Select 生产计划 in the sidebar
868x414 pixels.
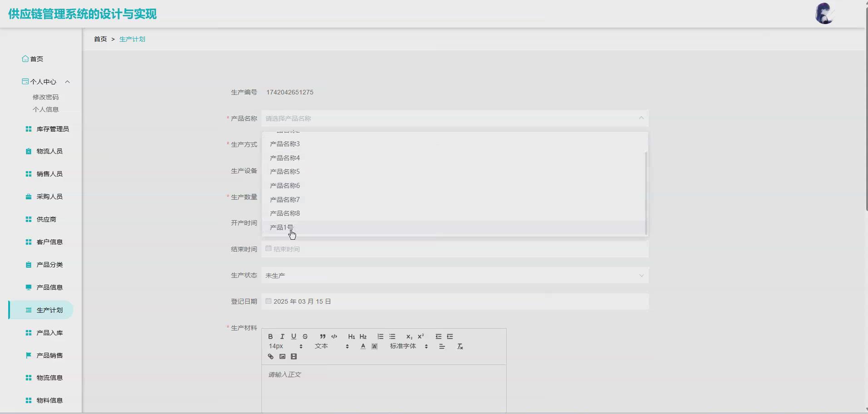point(41,310)
